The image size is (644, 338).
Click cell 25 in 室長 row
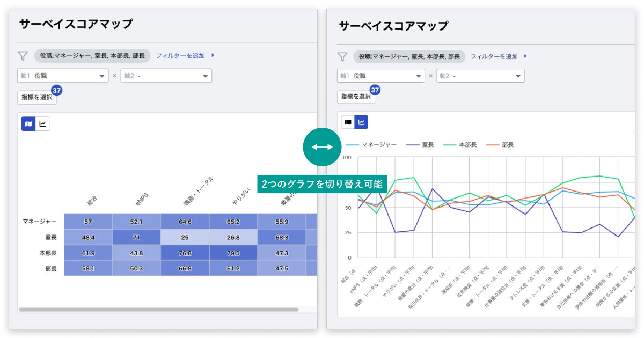[x=185, y=237]
